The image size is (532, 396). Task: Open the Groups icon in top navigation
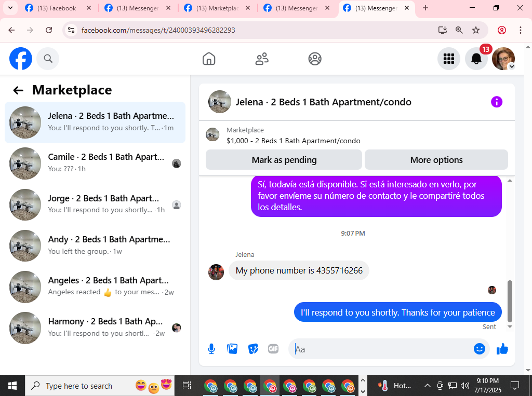(x=315, y=59)
